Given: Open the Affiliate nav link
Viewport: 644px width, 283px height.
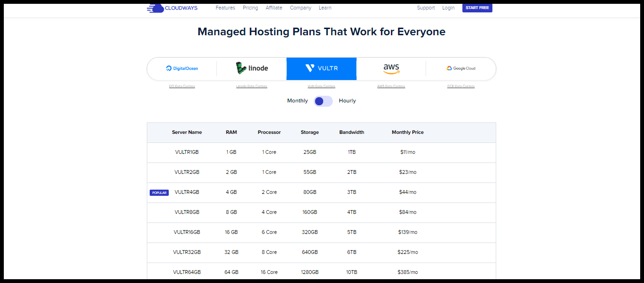Looking at the screenshot, I should click(x=274, y=8).
